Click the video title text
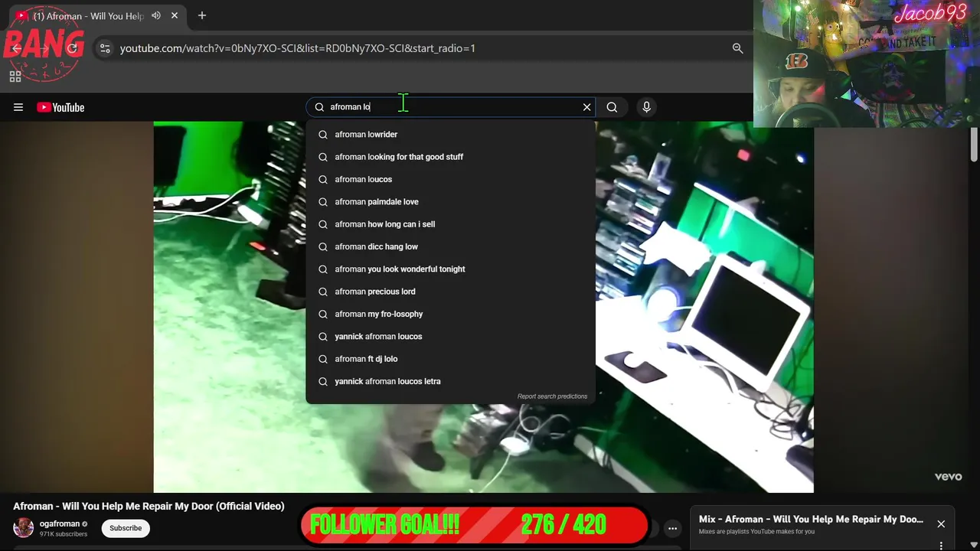980x551 pixels. (x=149, y=506)
